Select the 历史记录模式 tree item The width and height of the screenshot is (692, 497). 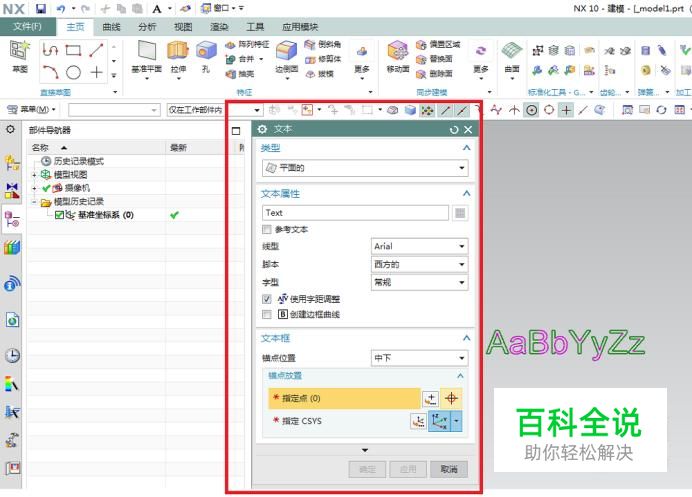coord(79,162)
